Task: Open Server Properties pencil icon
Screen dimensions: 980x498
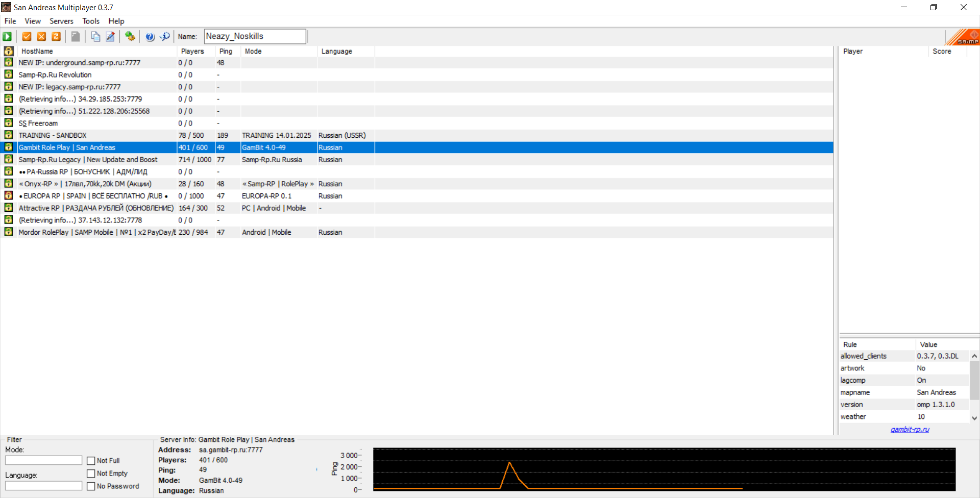Action: click(110, 36)
